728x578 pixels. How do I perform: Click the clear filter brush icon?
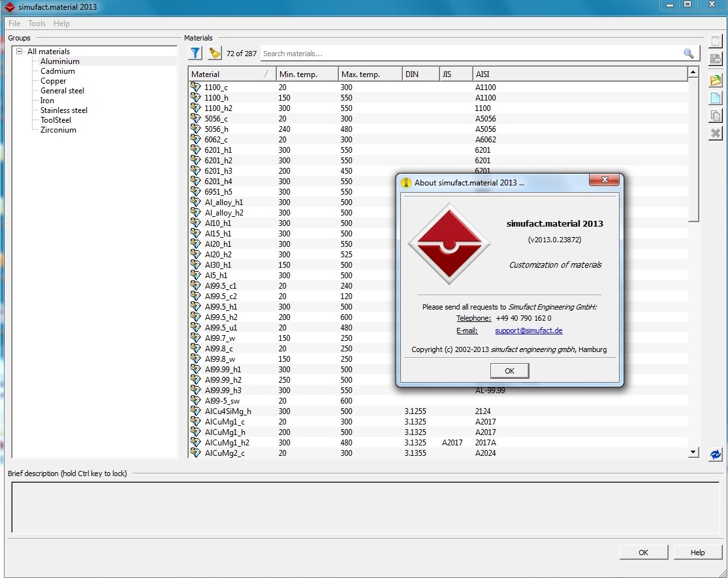click(x=215, y=53)
